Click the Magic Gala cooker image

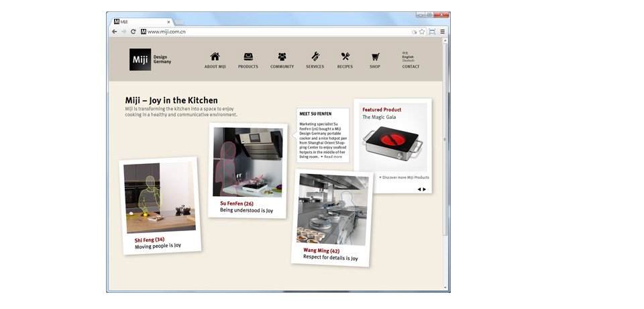pyautogui.click(x=392, y=144)
